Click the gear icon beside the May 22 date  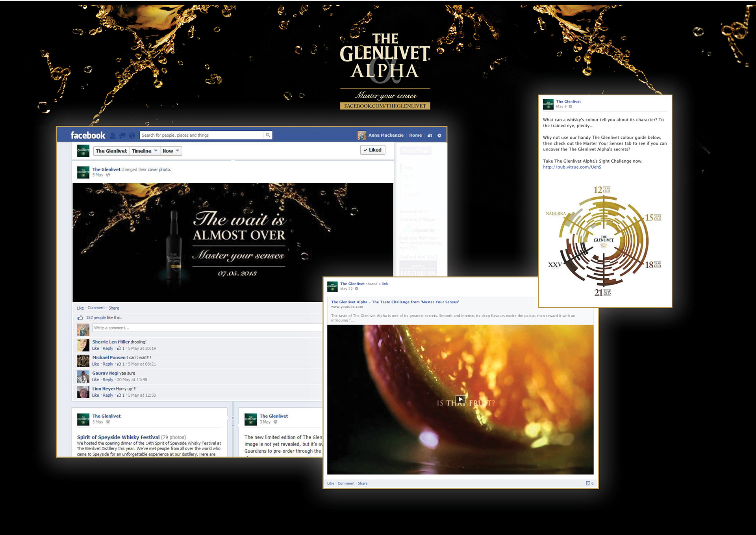click(x=356, y=289)
